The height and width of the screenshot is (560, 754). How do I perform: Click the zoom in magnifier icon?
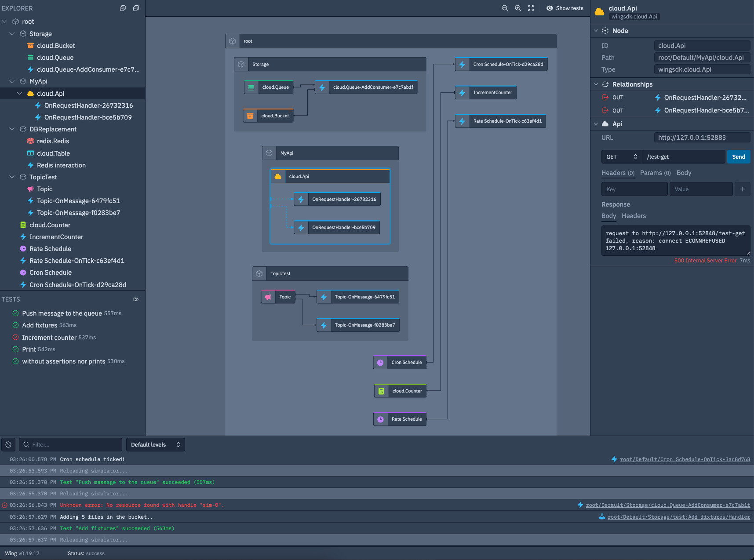pos(518,8)
